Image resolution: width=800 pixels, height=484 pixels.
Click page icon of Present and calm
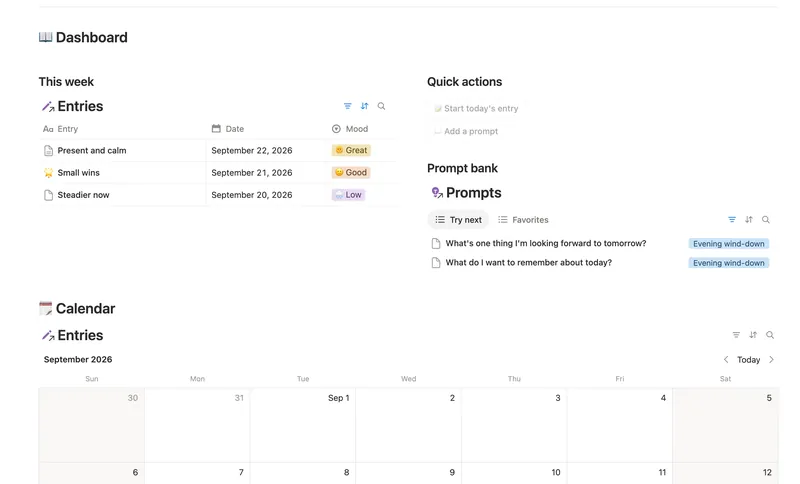point(48,150)
